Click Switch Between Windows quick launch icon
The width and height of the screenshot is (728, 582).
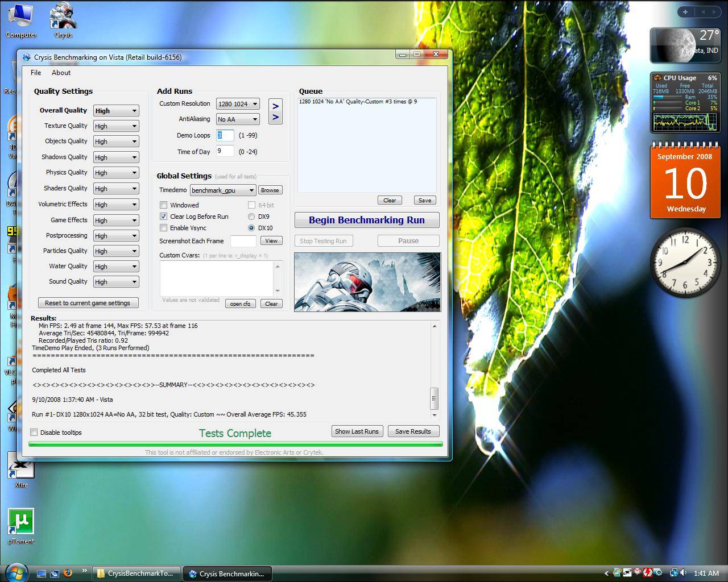tap(55, 573)
